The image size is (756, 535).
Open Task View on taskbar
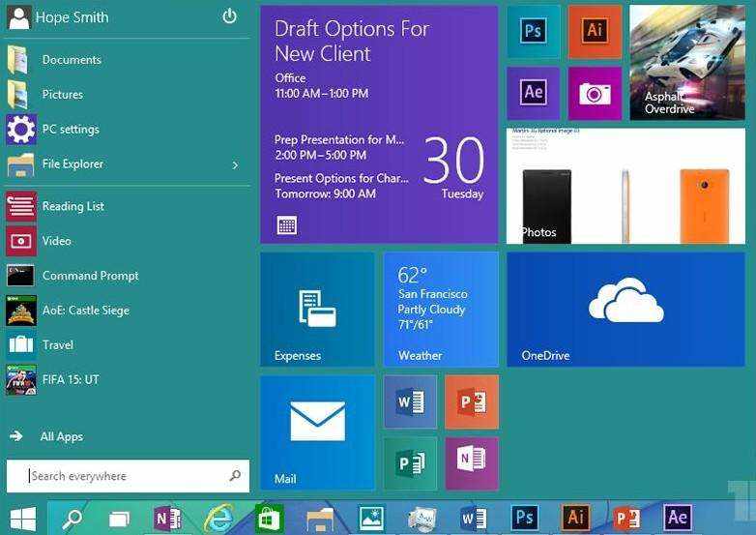119,520
